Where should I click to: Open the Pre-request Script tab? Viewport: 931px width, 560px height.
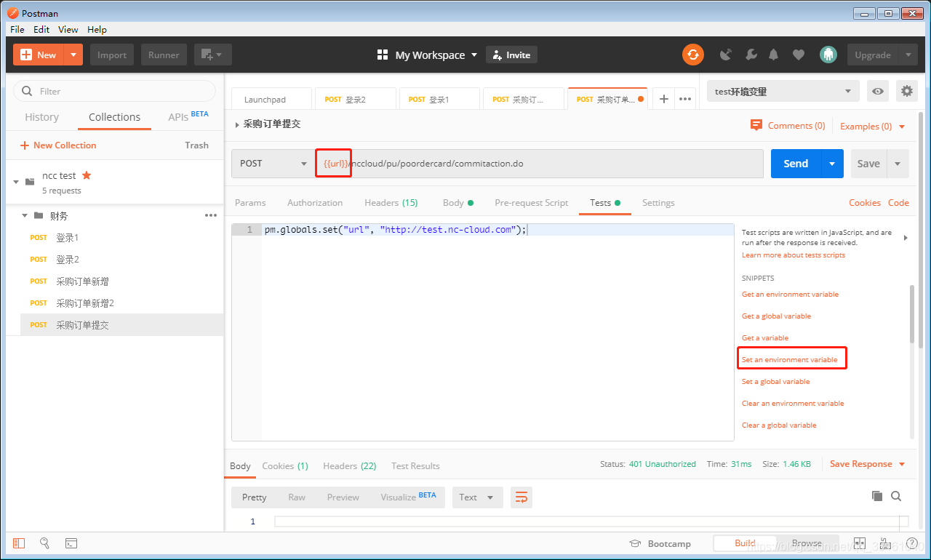point(532,202)
